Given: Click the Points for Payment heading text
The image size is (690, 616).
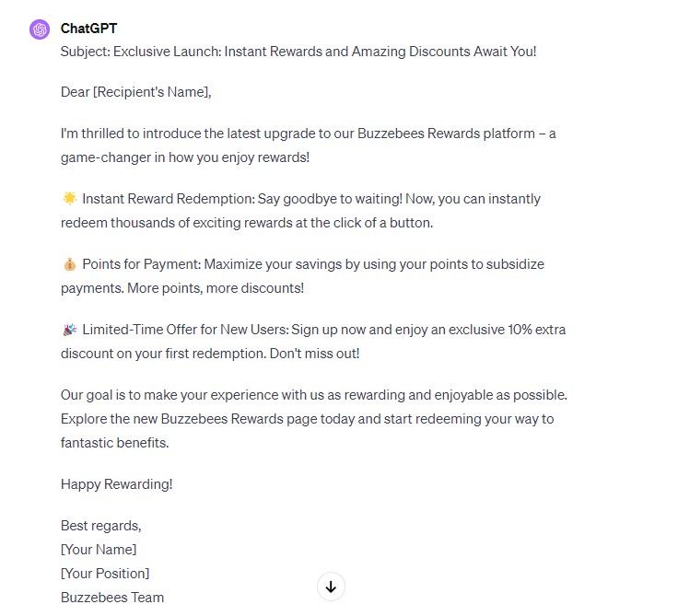Looking at the screenshot, I should coord(142,264).
